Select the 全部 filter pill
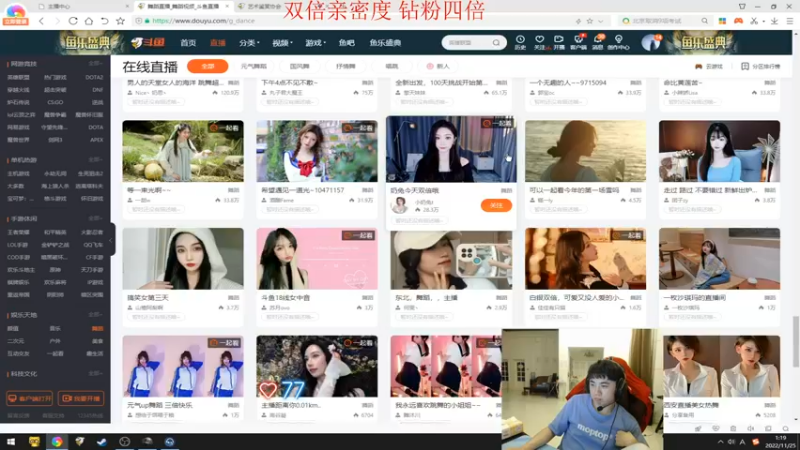Screen dimensions: 800x450 pos(208,66)
